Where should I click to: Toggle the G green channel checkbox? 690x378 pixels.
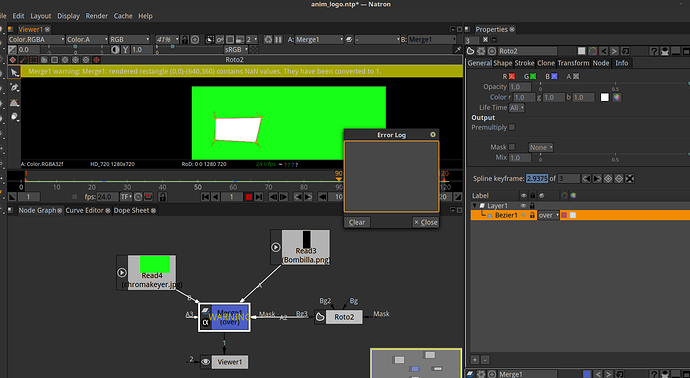(533, 76)
